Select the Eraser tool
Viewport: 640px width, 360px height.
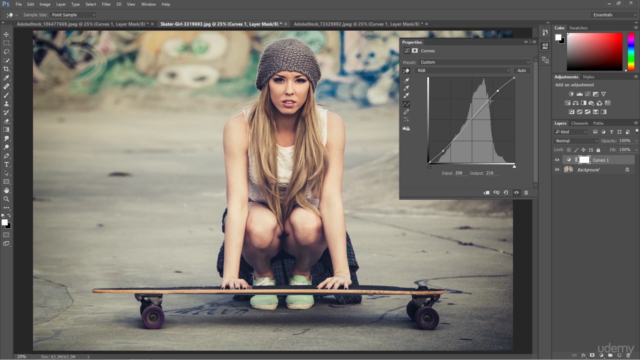click(6, 121)
